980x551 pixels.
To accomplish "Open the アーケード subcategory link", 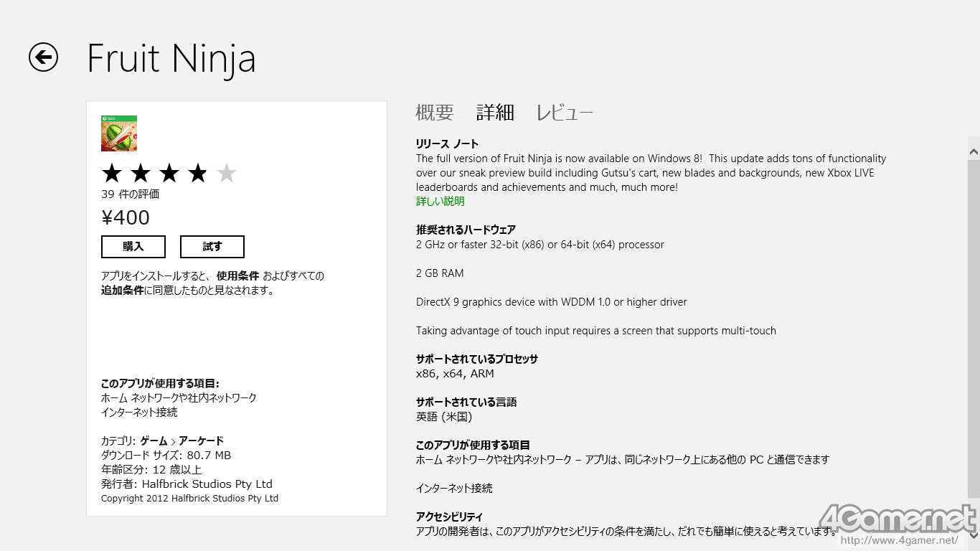I will pyautogui.click(x=201, y=441).
